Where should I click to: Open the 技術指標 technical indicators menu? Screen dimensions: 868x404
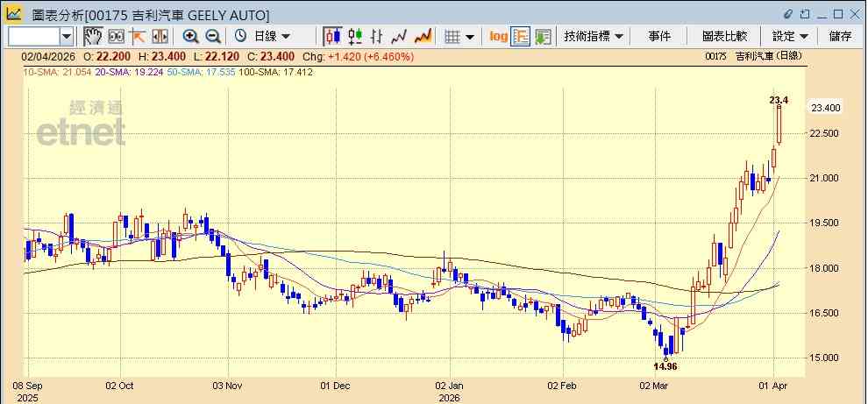tap(593, 37)
